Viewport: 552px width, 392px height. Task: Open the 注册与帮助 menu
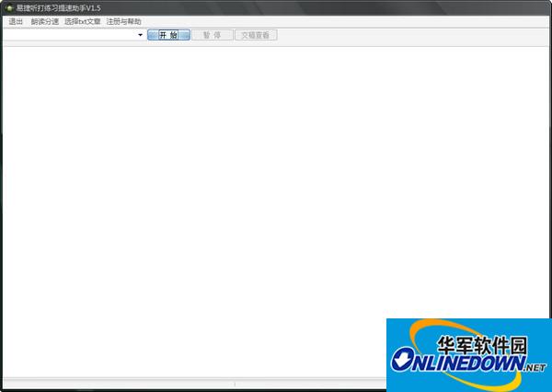[124, 21]
